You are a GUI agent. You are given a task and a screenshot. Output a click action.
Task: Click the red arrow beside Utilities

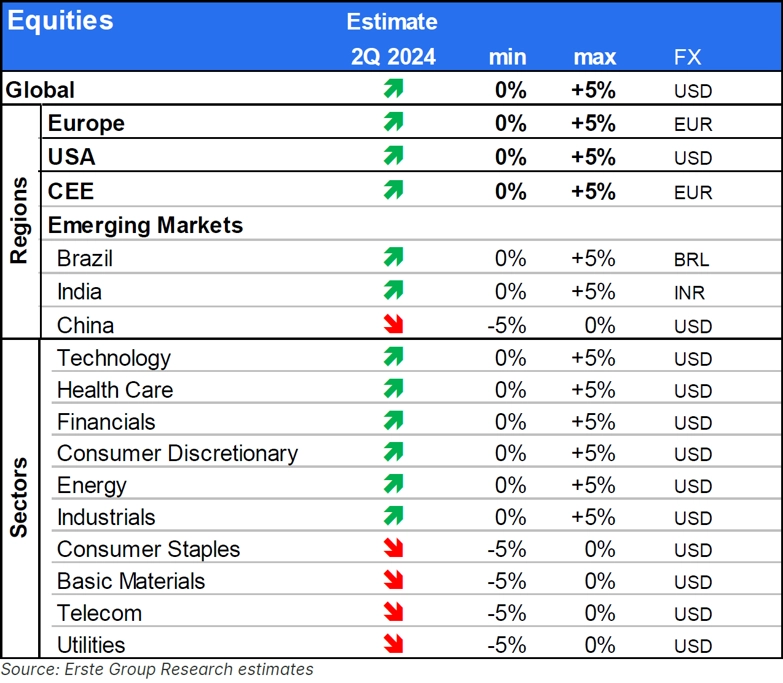point(393,644)
